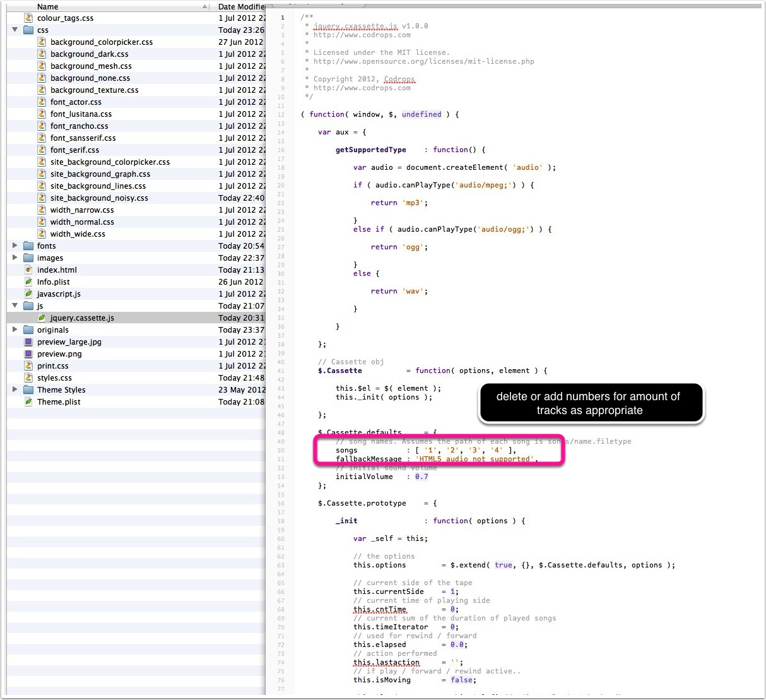766x700 pixels.
Task: Expand the Theme Styles folder
Action: (15, 390)
